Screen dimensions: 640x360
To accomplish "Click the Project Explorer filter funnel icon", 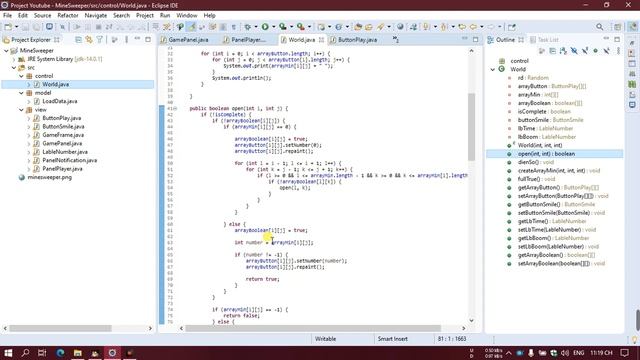I will [99, 40].
